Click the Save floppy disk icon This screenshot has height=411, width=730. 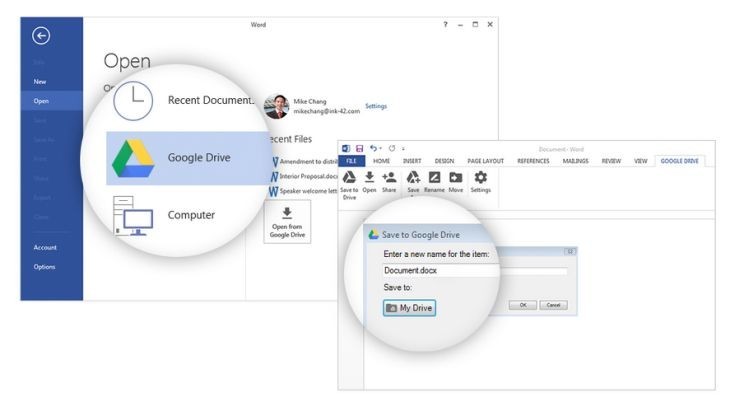click(x=359, y=148)
